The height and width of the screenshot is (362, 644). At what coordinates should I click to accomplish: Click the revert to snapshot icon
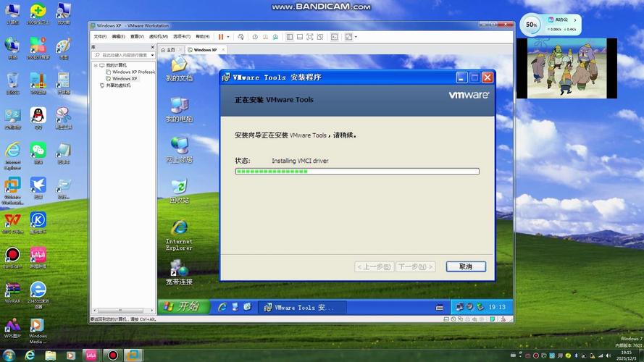[x=265, y=37]
